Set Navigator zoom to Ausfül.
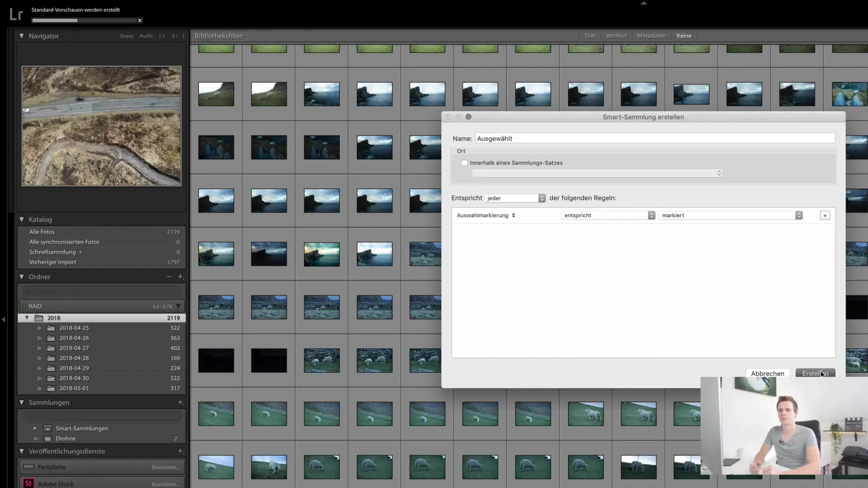This screenshot has height=488, width=868. click(146, 36)
